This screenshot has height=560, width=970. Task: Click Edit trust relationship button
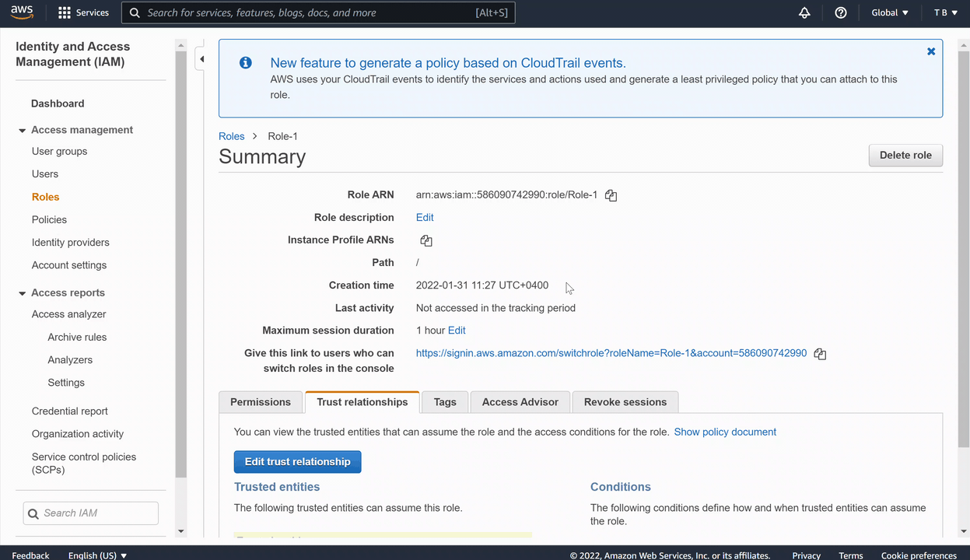[298, 461]
